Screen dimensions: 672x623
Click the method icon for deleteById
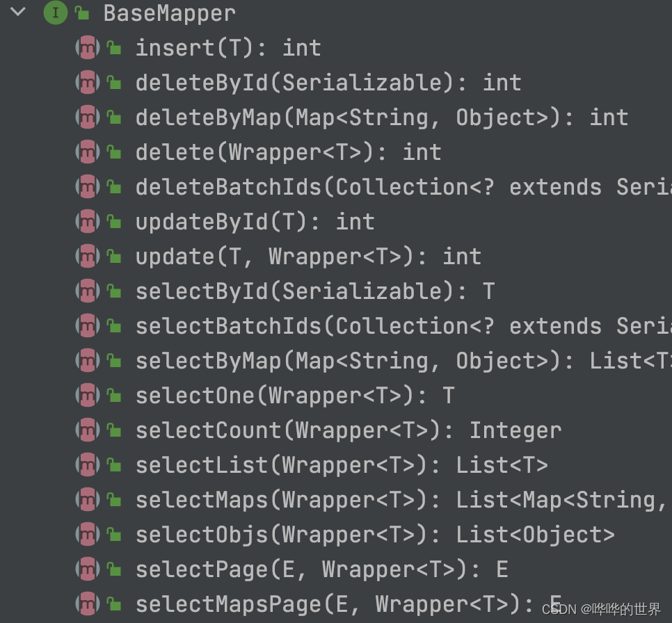pyautogui.click(x=88, y=82)
